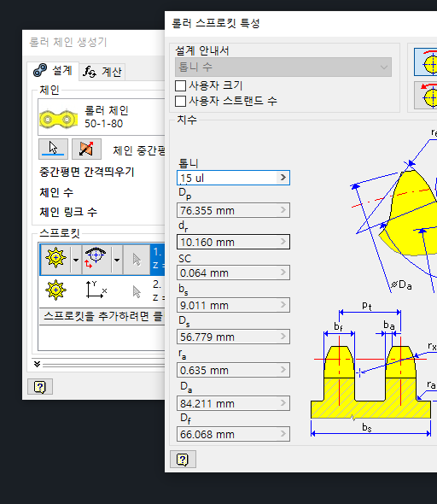This screenshot has height=504, width=437.
Task: Expand the more options double chevron
Action: [x=37, y=364]
